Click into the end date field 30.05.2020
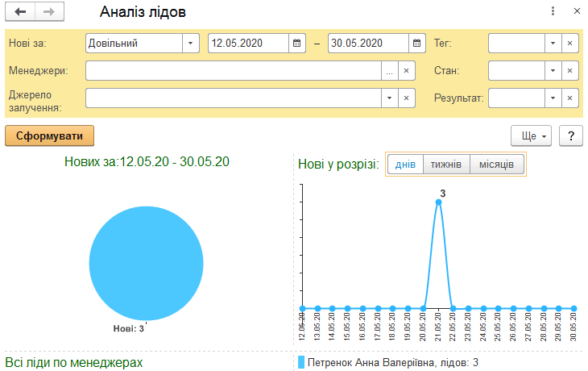Image resolution: width=588 pixels, height=371 pixels. (368, 44)
